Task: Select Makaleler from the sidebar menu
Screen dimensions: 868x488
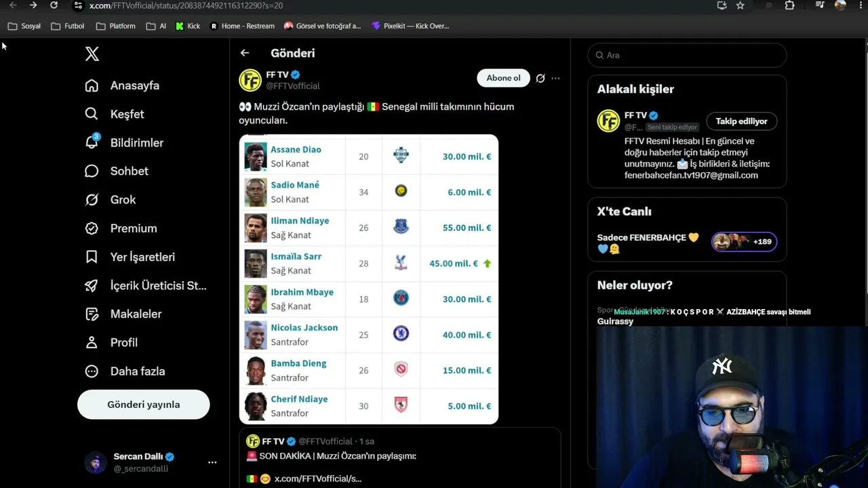Action: click(136, 314)
